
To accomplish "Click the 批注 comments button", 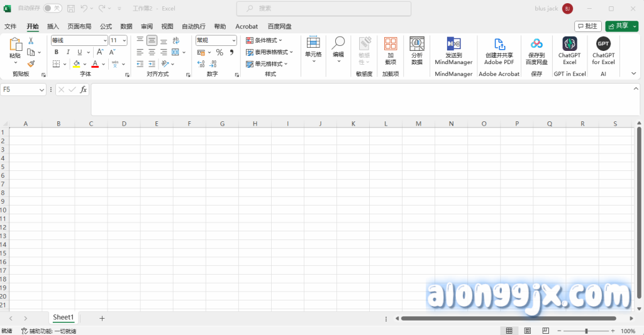I will [587, 26].
